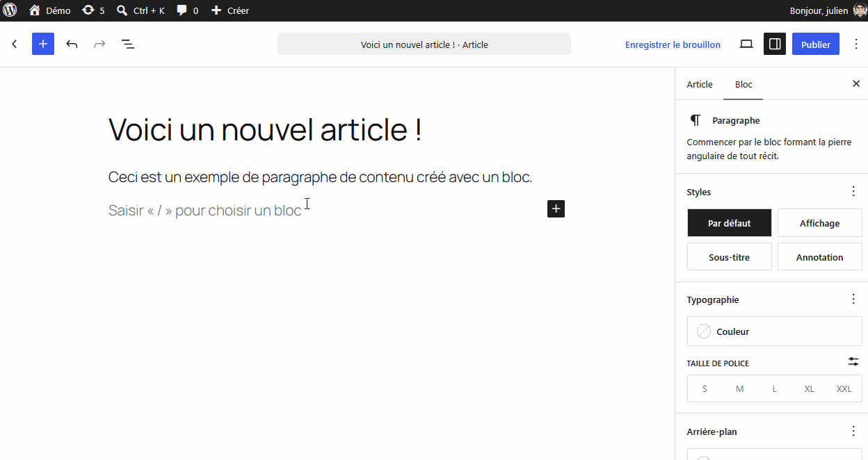
Task: Choose font size S
Action: 705,389
